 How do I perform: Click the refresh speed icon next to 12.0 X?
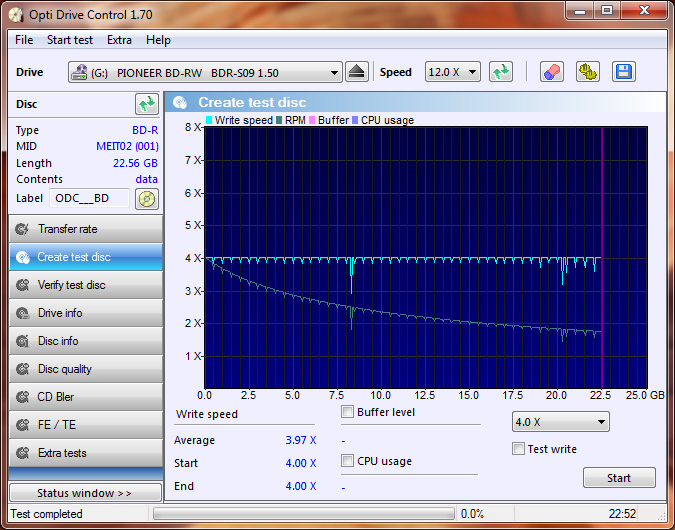501,72
